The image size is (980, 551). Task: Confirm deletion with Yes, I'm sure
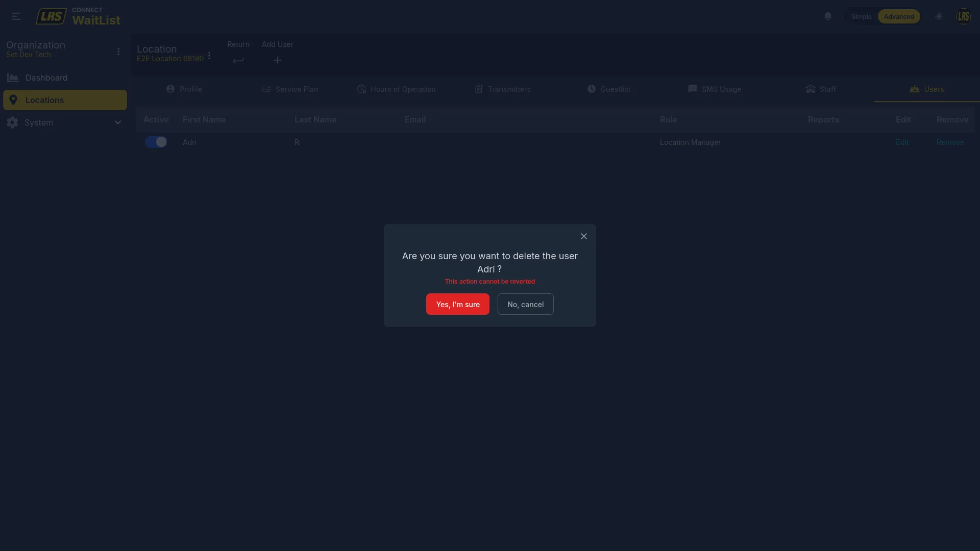[x=457, y=304]
